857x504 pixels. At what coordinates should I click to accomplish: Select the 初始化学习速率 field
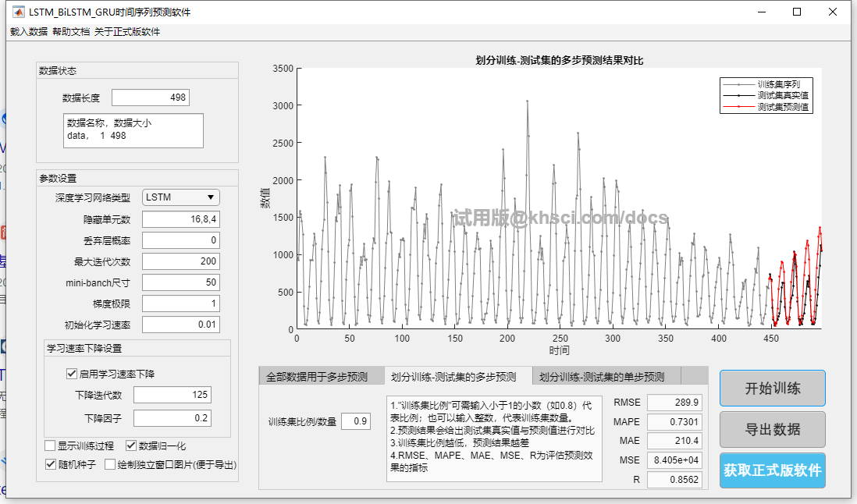click(180, 325)
